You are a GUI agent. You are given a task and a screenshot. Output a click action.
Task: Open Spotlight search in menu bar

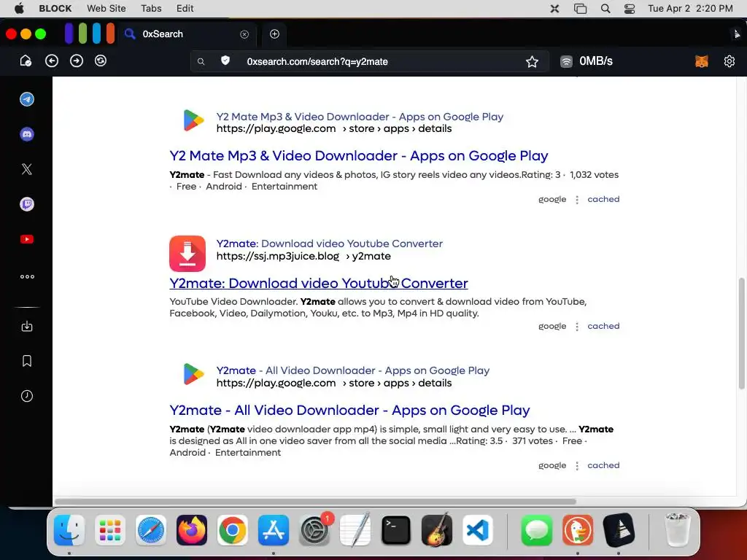[x=605, y=9]
